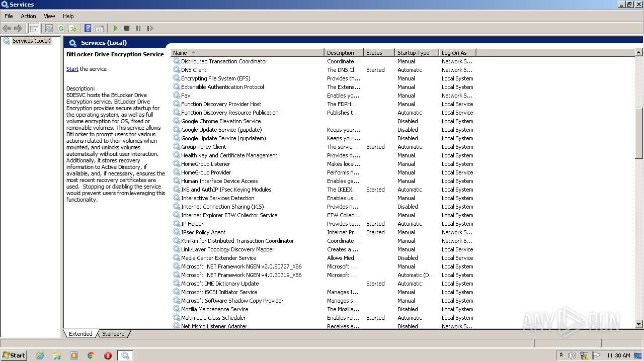Open Google Chrome from taskbar

point(91,355)
